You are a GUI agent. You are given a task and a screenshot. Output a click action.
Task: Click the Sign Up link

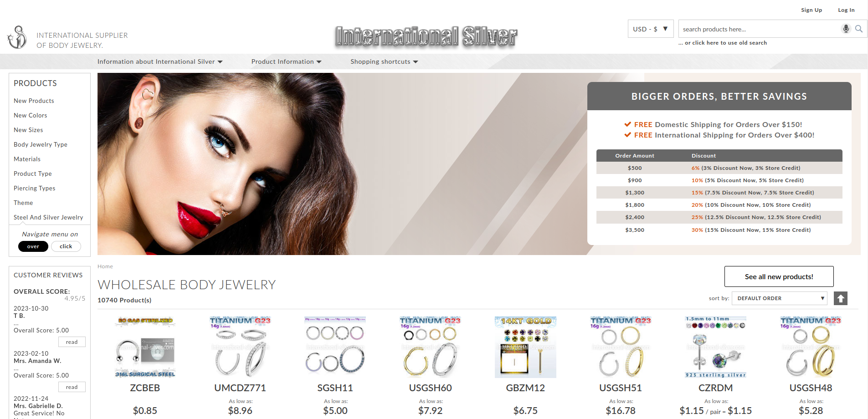(812, 10)
